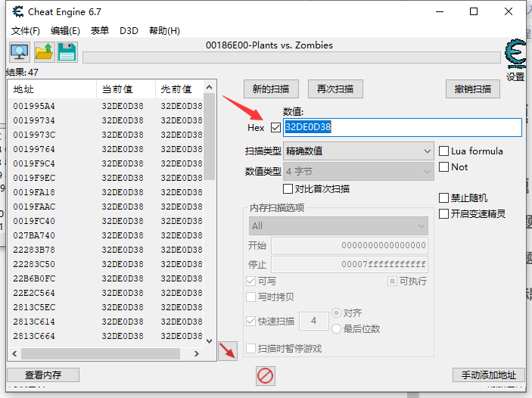Open the process selection monitor icon
The width and height of the screenshot is (532, 398).
pyautogui.click(x=20, y=52)
